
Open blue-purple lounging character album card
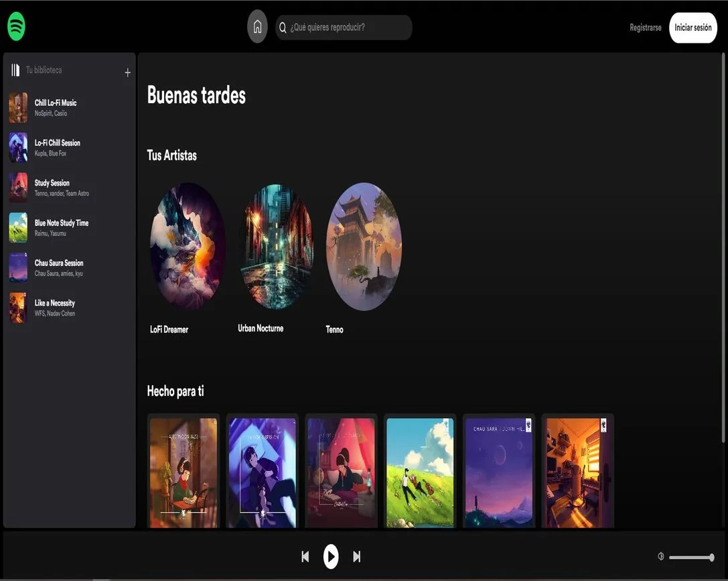pos(263,472)
